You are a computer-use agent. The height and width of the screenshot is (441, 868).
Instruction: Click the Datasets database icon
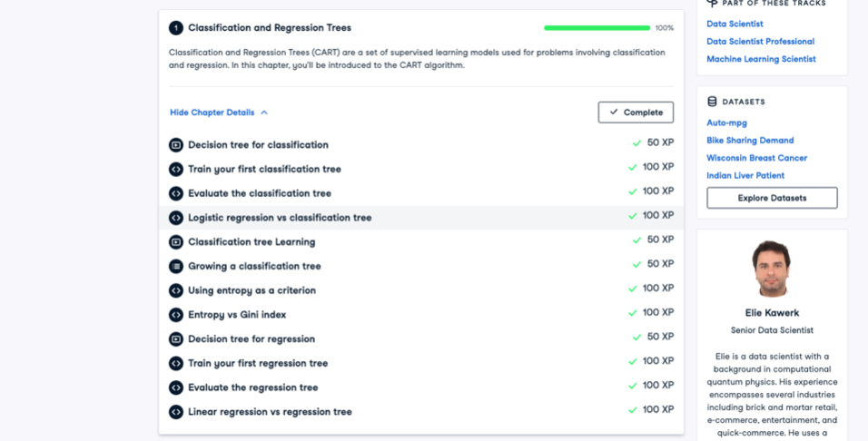pyautogui.click(x=713, y=102)
